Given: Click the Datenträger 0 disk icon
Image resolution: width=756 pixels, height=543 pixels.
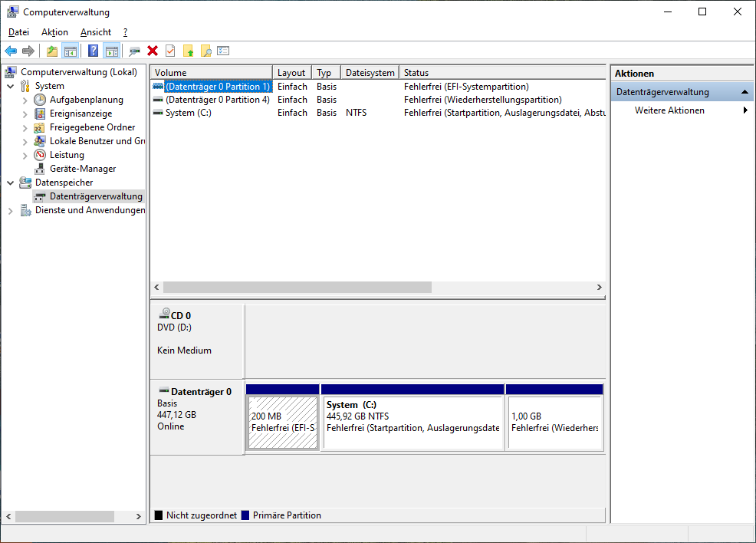Looking at the screenshot, I should [x=164, y=390].
